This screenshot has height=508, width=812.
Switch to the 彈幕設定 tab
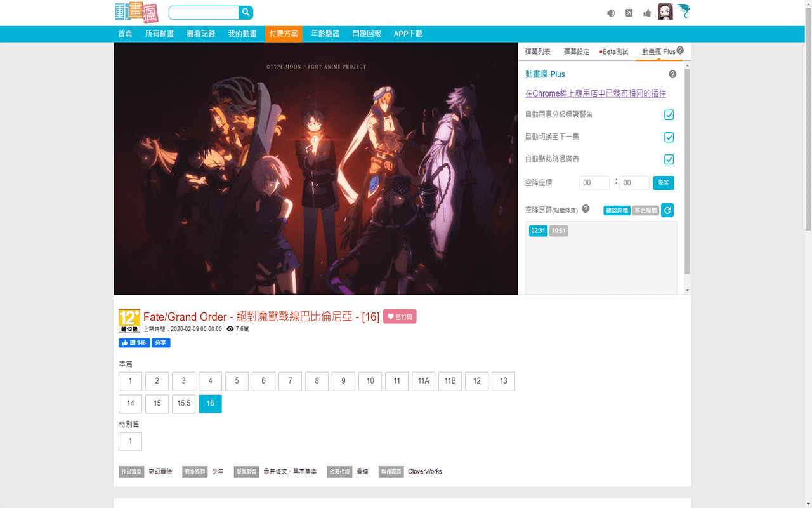[576, 51]
